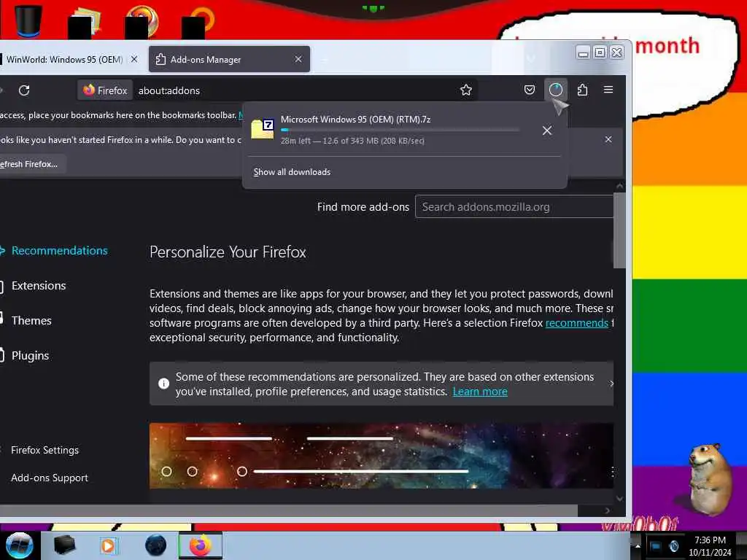The width and height of the screenshot is (747, 560).
Task: Open the black box taskbar icon
Action: click(x=64, y=545)
